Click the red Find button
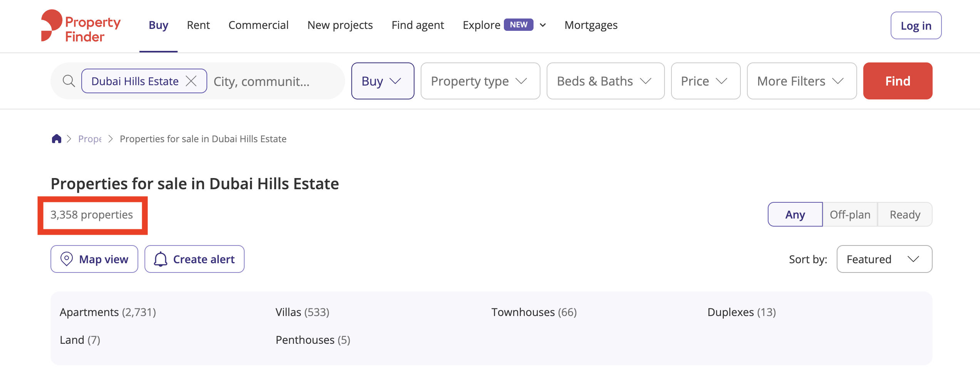 [898, 81]
